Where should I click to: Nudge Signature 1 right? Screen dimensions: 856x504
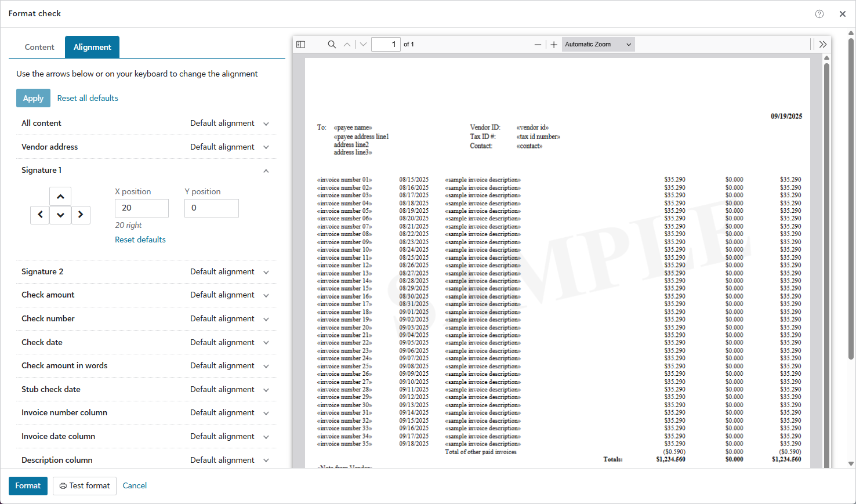click(81, 215)
